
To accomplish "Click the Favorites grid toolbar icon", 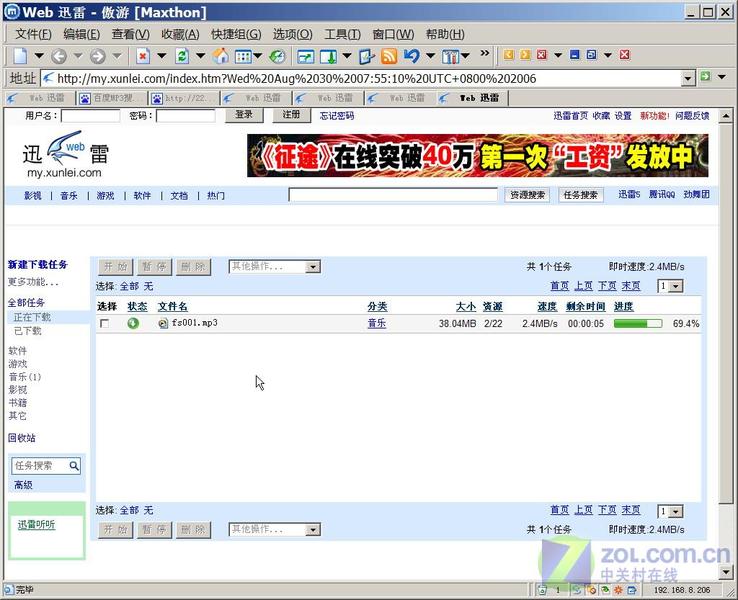I will [243, 56].
